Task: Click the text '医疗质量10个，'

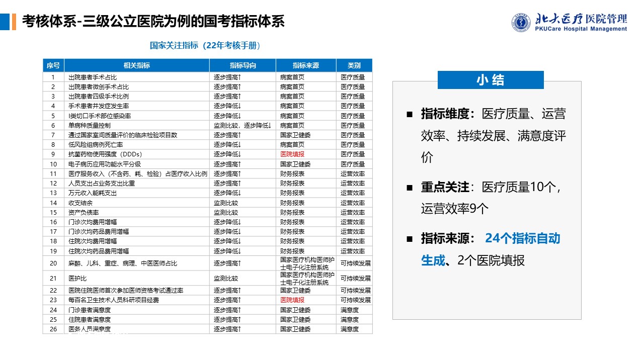Action: pos(522,188)
